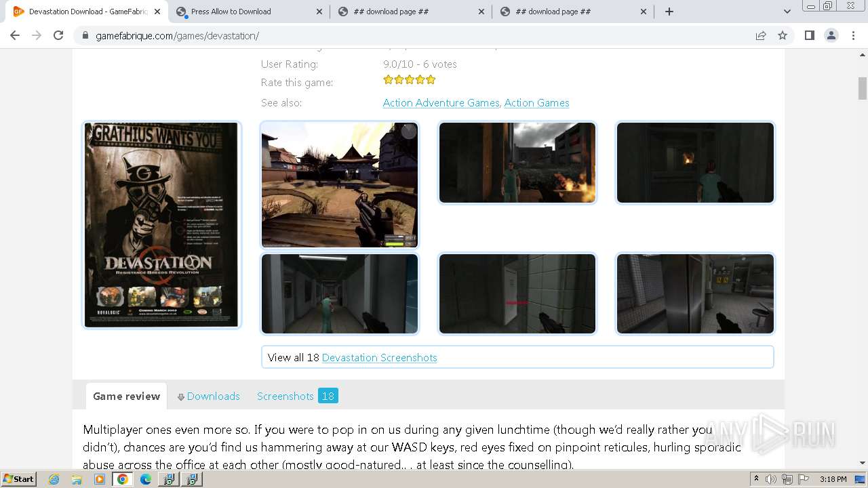868x488 pixels.
Task: Open File Explorer from the taskbar
Action: 77,479
